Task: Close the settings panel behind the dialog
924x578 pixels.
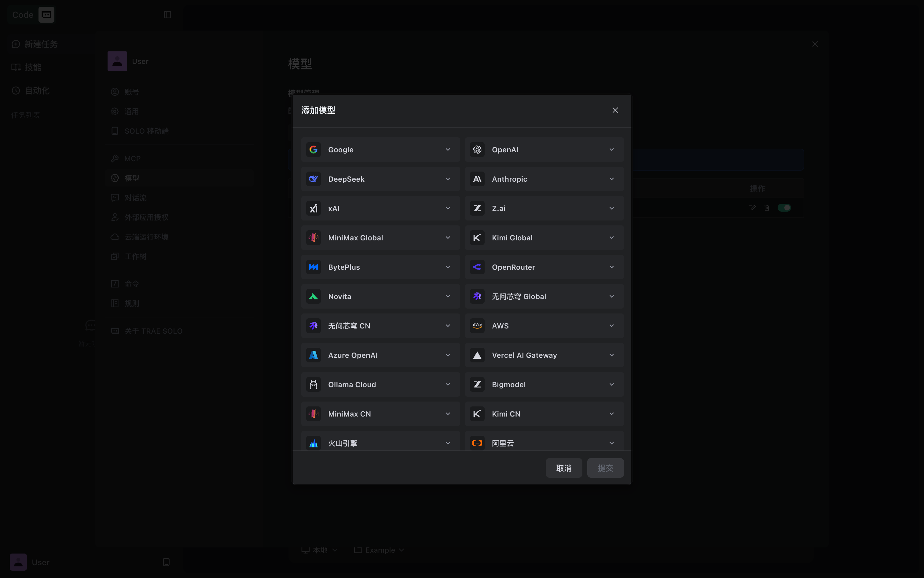Action: [815, 44]
